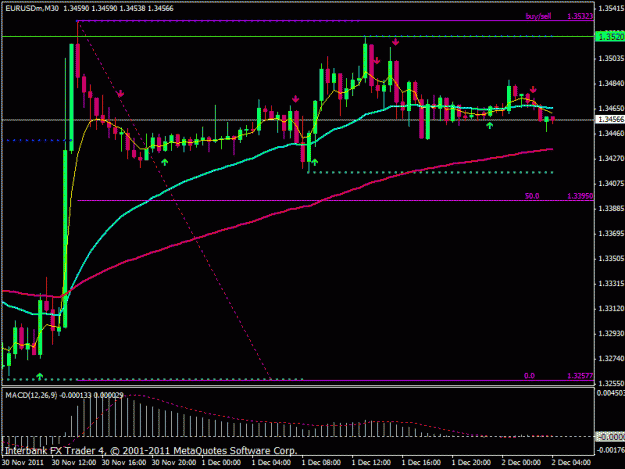625x469 pixels.
Task: Click the 1.35323 buy/sell price value
Action: click(x=580, y=16)
